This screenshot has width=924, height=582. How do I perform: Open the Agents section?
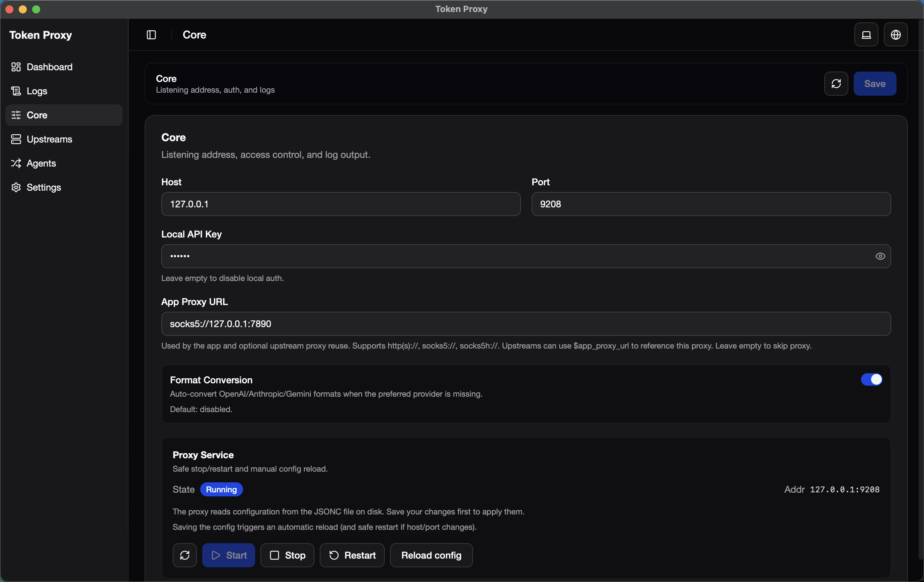(41, 163)
